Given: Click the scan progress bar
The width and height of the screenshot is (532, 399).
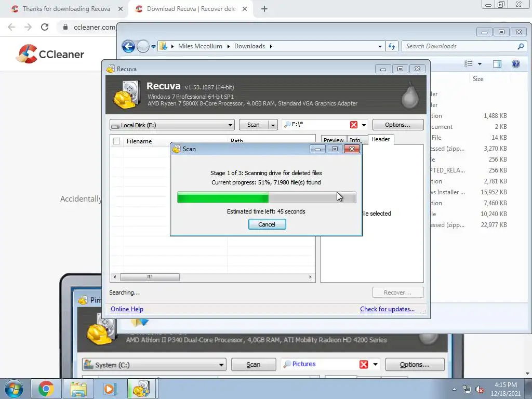Looking at the screenshot, I should pos(267,197).
